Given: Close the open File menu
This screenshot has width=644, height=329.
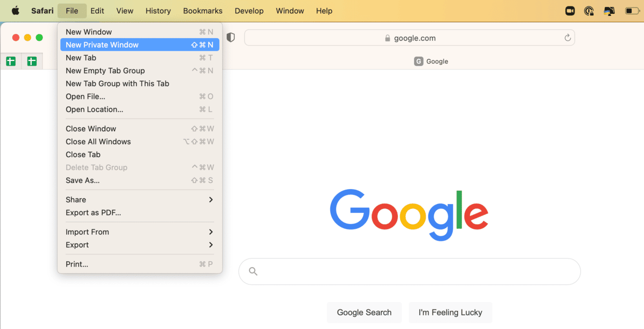Looking at the screenshot, I should 72,11.
